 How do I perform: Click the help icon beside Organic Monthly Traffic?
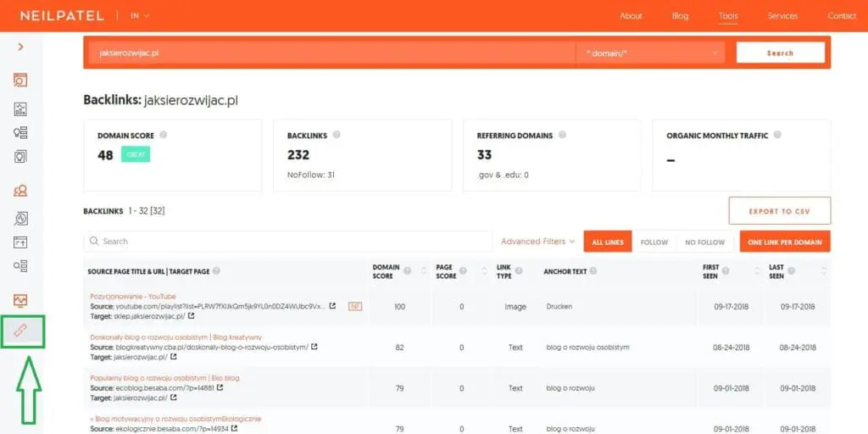(x=777, y=135)
